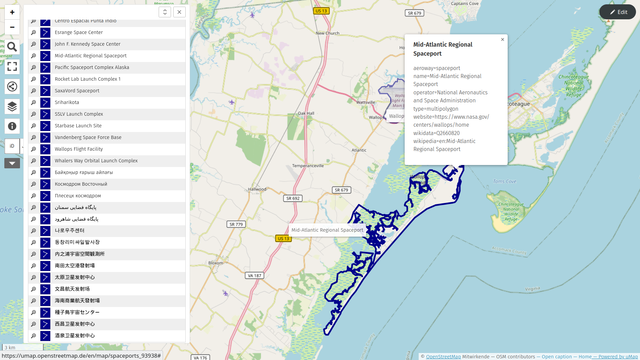Select John F. Kennedy Space Center row

click(x=107, y=44)
